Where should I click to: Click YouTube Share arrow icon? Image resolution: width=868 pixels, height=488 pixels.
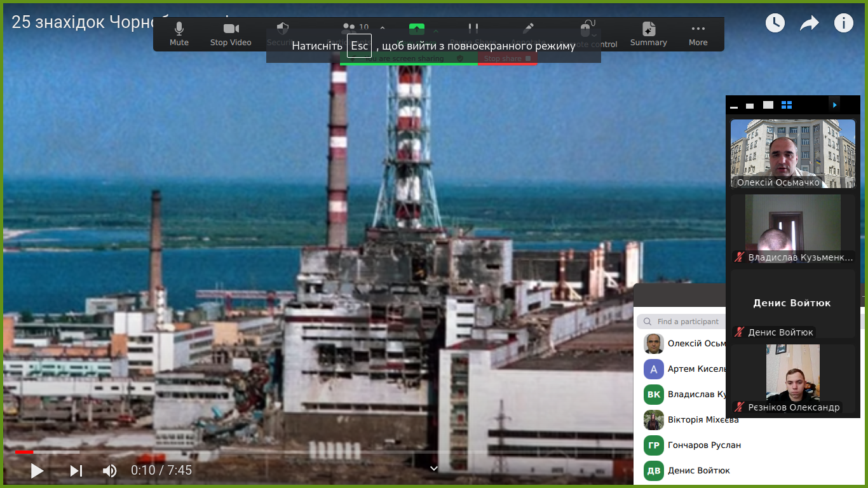coord(809,23)
